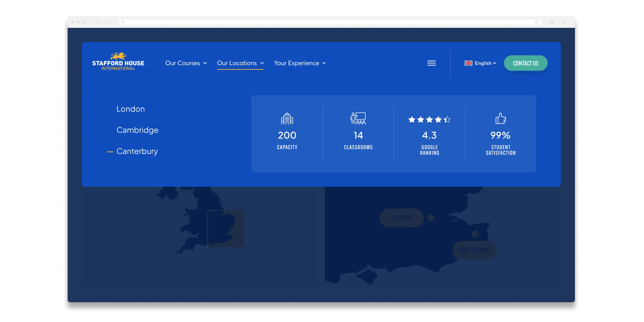This screenshot has height=322, width=644.
Task: Expand the Our Courses dropdown
Action: click(x=186, y=63)
